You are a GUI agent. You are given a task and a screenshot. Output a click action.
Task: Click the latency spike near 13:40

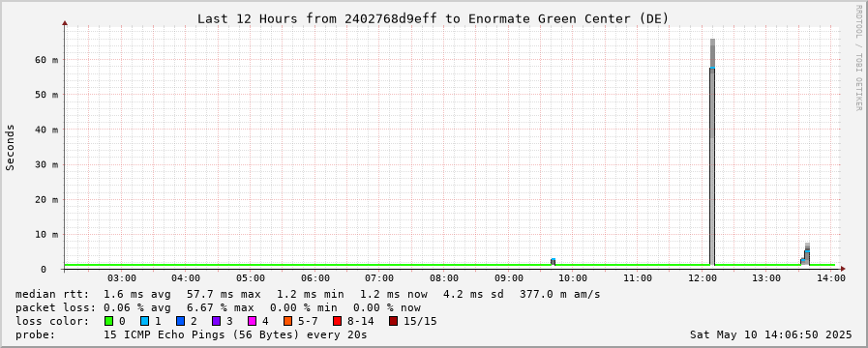(806, 254)
